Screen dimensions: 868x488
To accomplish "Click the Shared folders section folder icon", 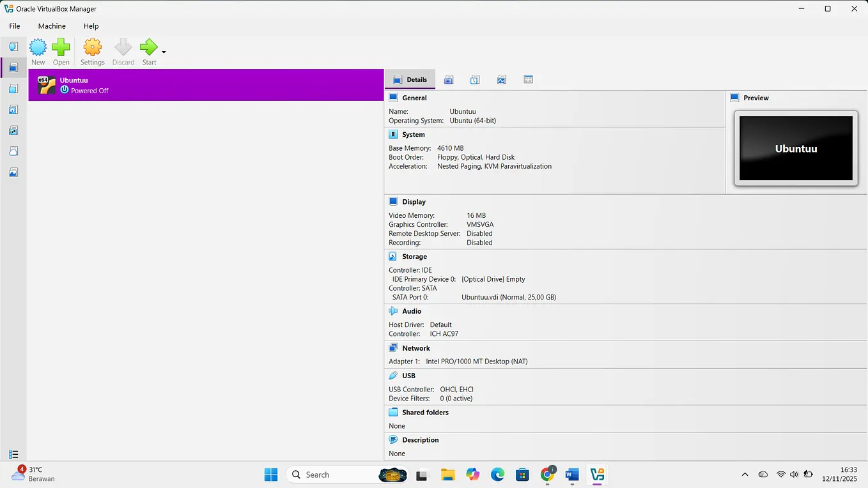I will [393, 413].
